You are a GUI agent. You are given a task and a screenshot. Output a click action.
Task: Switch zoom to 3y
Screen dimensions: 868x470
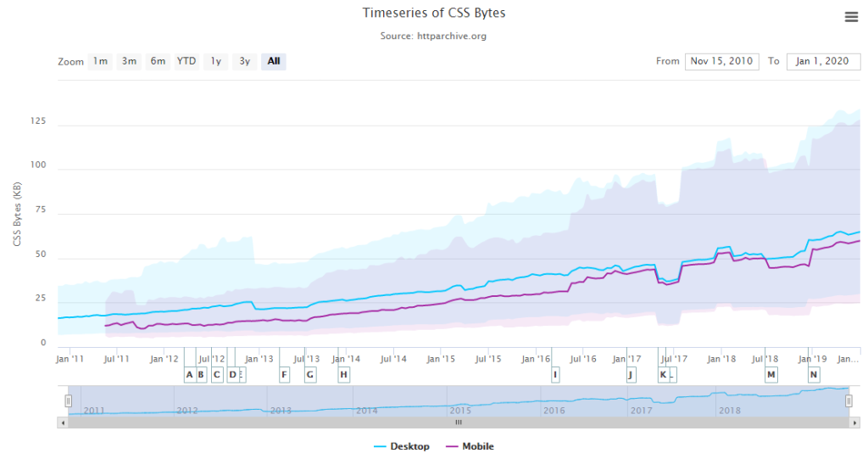[244, 61]
